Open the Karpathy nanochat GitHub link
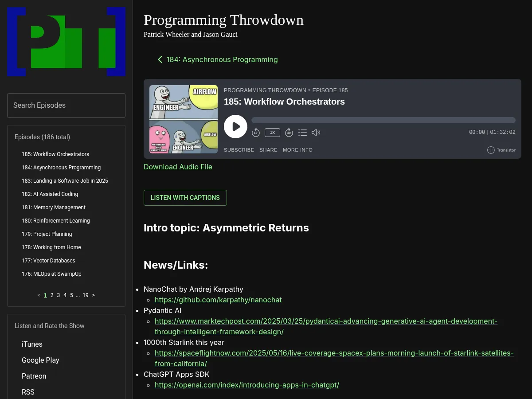Viewport: 532px width, 399px height. point(218,300)
